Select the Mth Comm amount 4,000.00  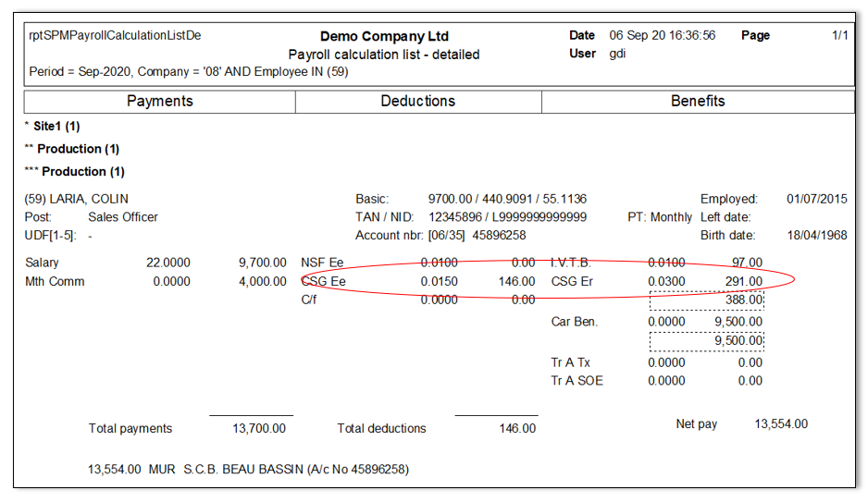(x=262, y=282)
